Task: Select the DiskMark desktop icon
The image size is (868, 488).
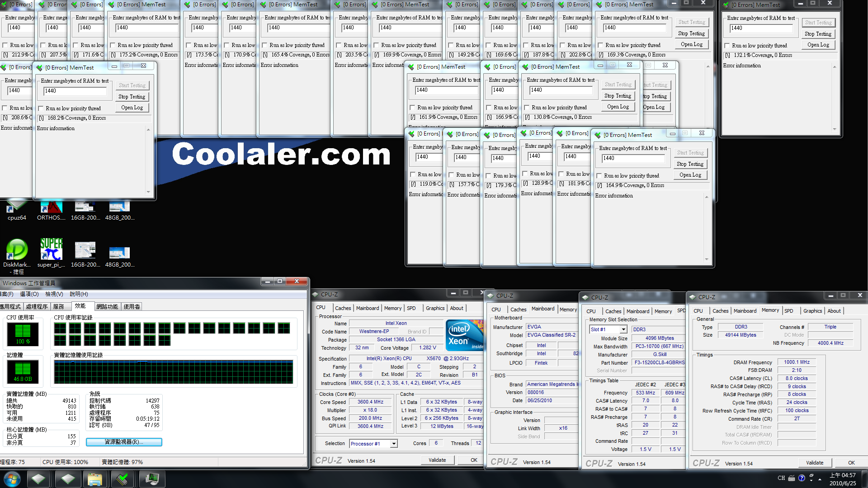Action: [17, 256]
